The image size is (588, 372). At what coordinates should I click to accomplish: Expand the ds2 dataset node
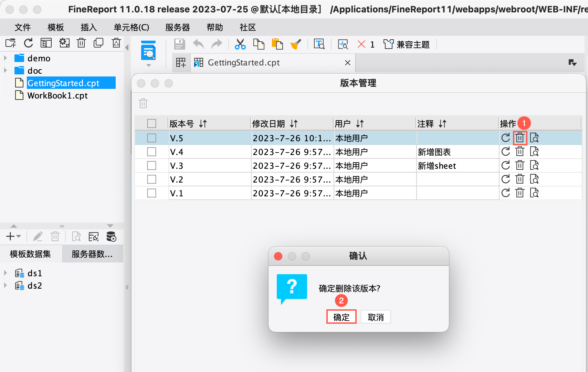6,285
